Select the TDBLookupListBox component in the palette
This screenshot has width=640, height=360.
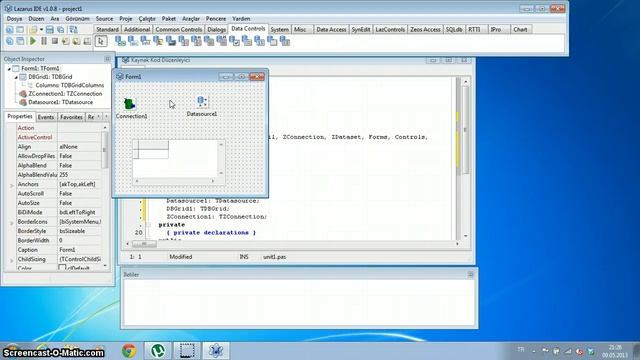click(196, 41)
